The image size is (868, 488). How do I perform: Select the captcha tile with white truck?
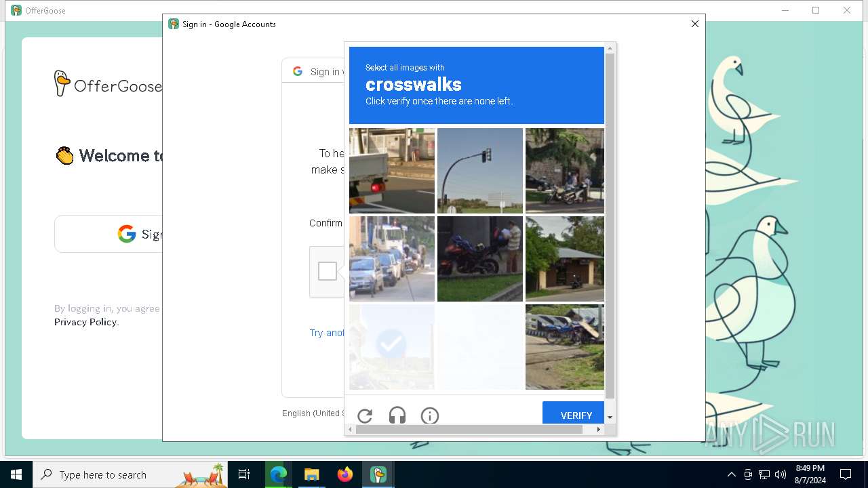392,171
